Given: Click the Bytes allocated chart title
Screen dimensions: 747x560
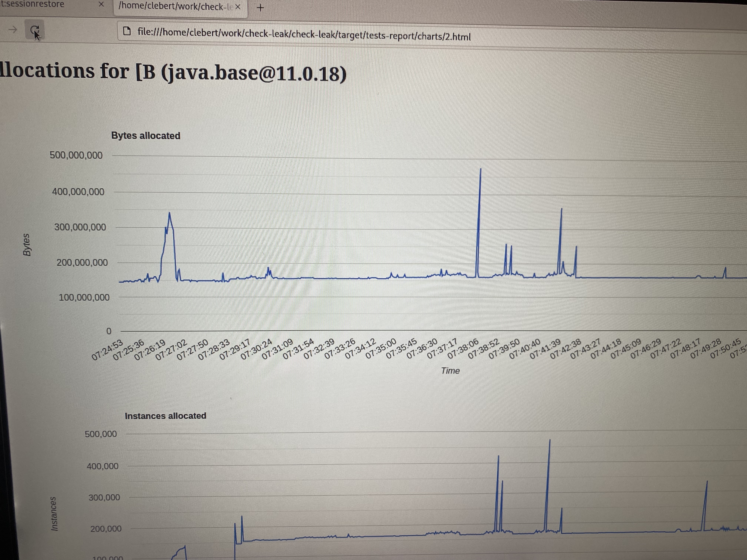Looking at the screenshot, I should (146, 136).
